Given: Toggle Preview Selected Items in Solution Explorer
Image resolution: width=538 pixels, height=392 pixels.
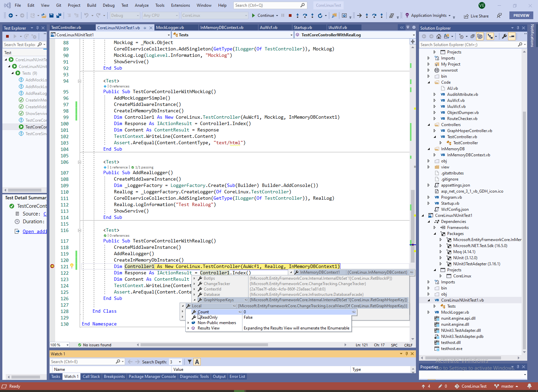Looking at the screenshot, I should 512,36.
